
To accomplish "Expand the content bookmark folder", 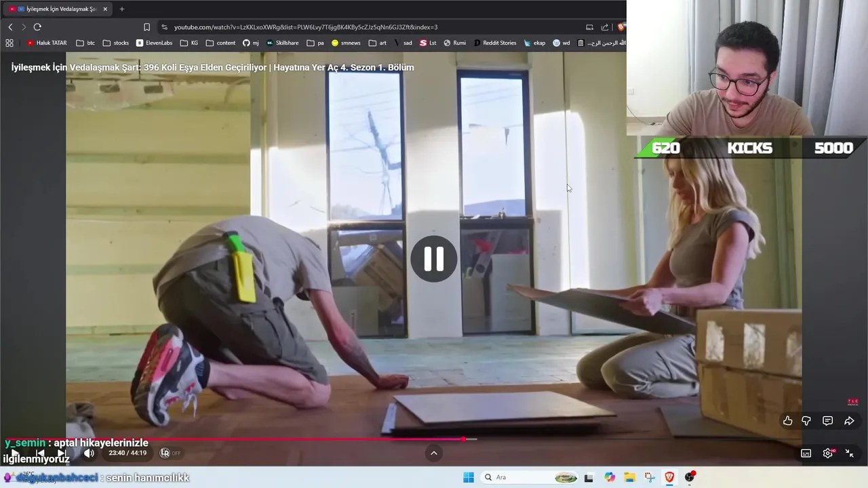I will coord(220,43).
